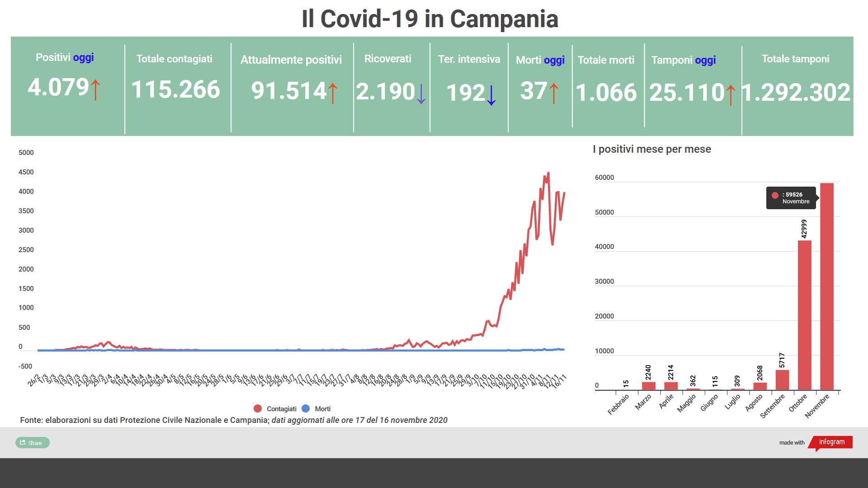Screen dimensions: 868x488
Task: Click the Ter. intensiva blue down arrow
Action: pyautogui.click(x=491, y=95)
